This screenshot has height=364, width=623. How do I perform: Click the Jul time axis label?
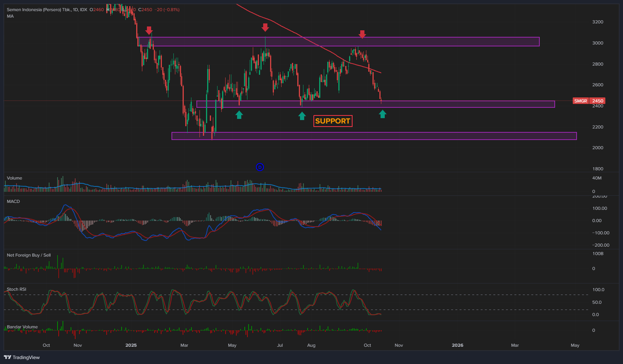[x=280, y=345]
